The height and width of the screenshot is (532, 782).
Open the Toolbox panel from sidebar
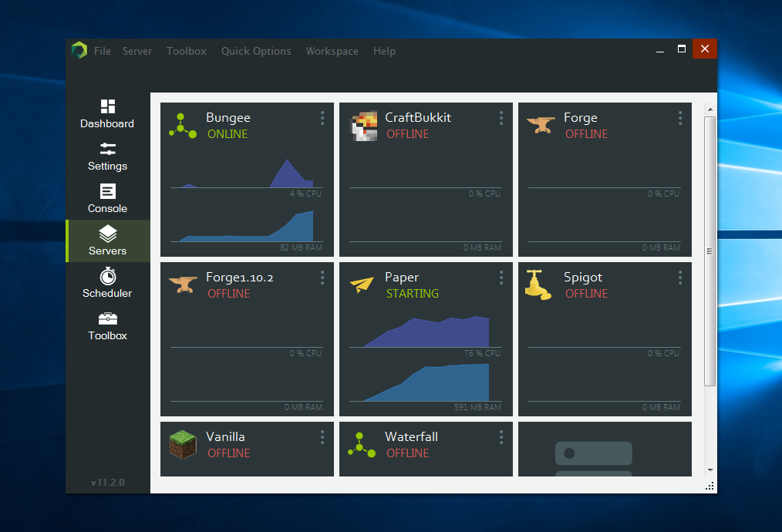click(107, 326)
